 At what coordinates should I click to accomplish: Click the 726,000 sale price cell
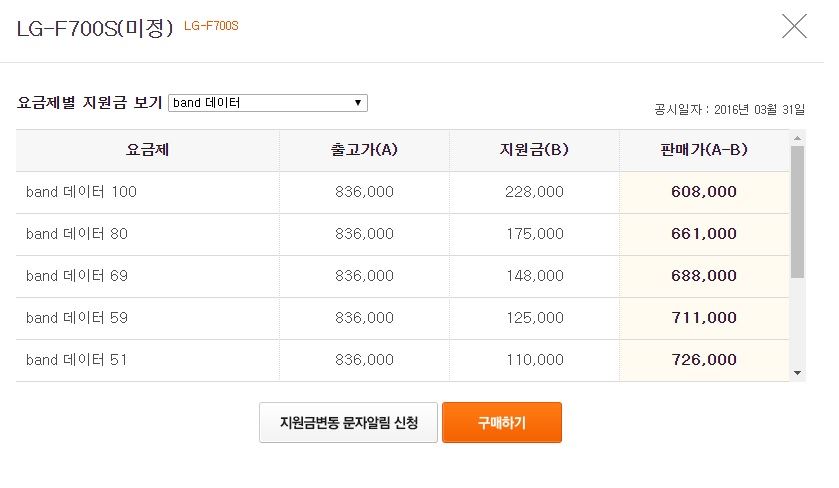[x=704, y=360]
